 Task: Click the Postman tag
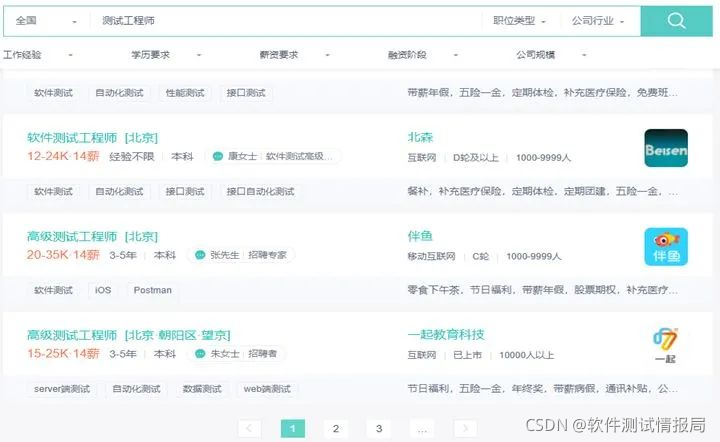152,290
